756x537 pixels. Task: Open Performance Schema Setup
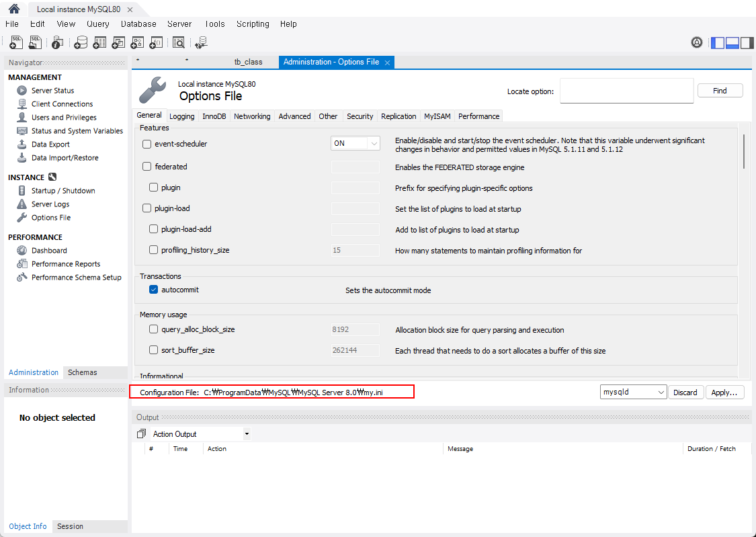pos(76,278)
